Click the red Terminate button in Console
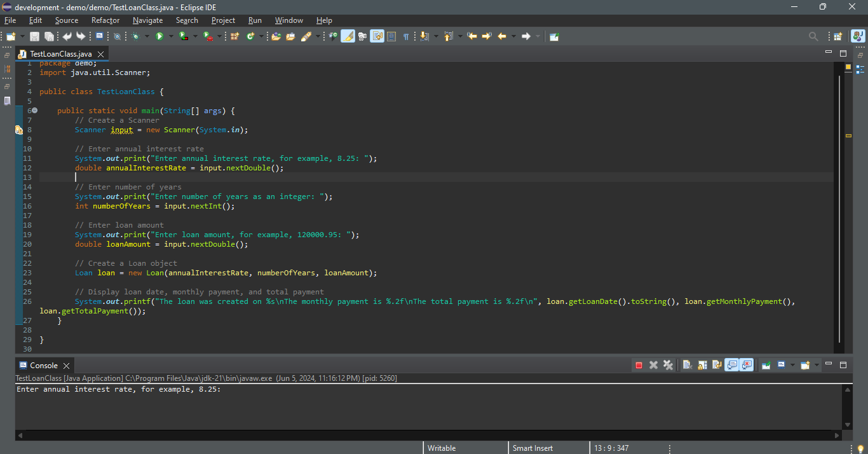 click(x=639, y=365)
